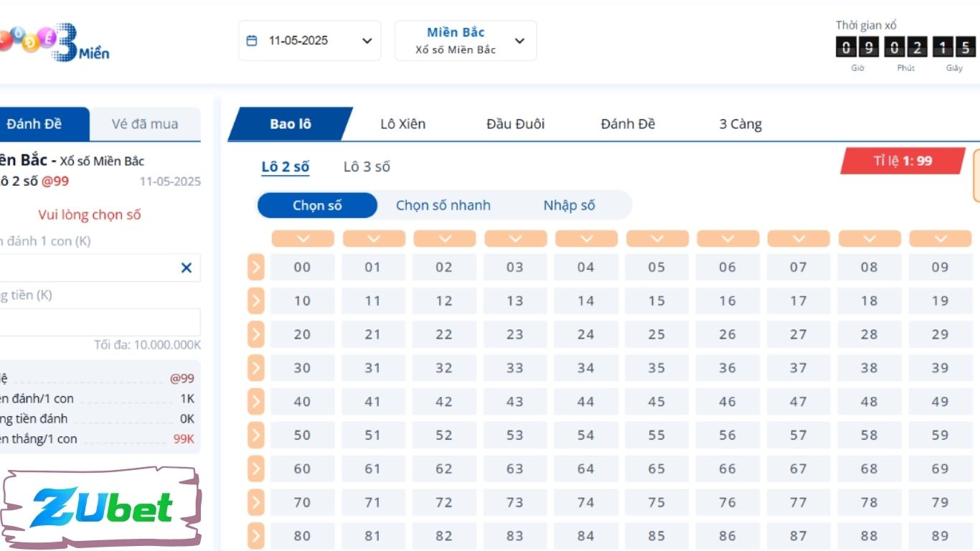Select column above 06 via chevron button
The image size is (980, 551).
pyautogui.click(x=727, y=239)
